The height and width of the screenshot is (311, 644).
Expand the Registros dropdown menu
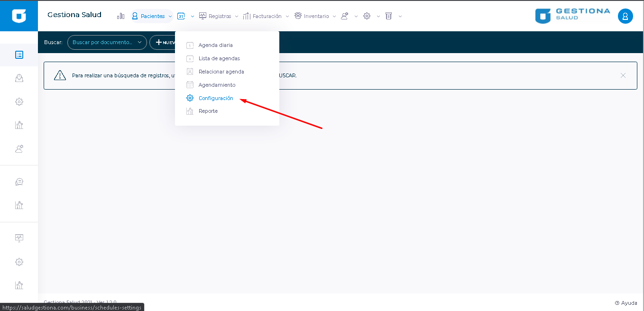[219, 16]
